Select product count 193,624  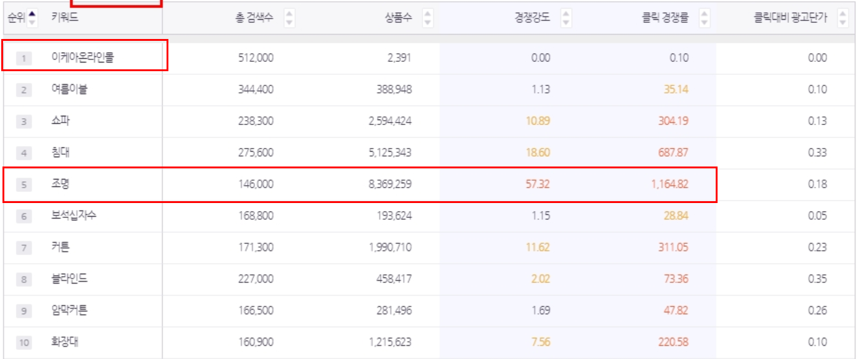click(394, 216)
